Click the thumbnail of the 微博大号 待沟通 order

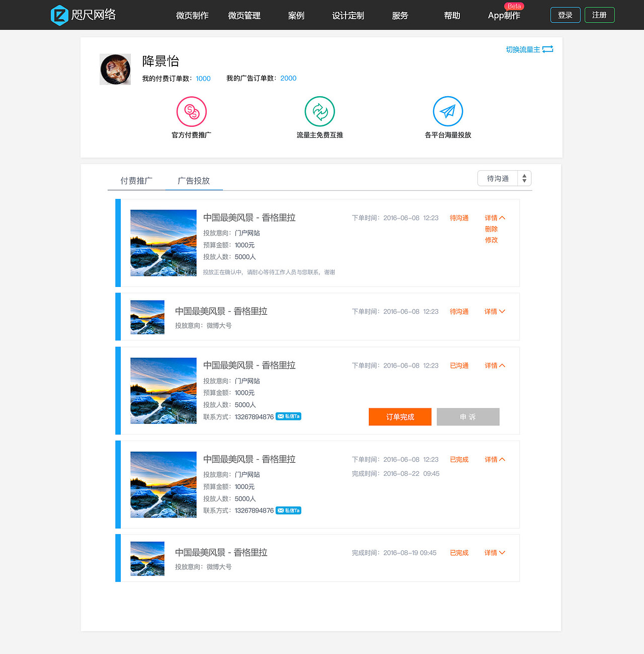pos(147,317)
